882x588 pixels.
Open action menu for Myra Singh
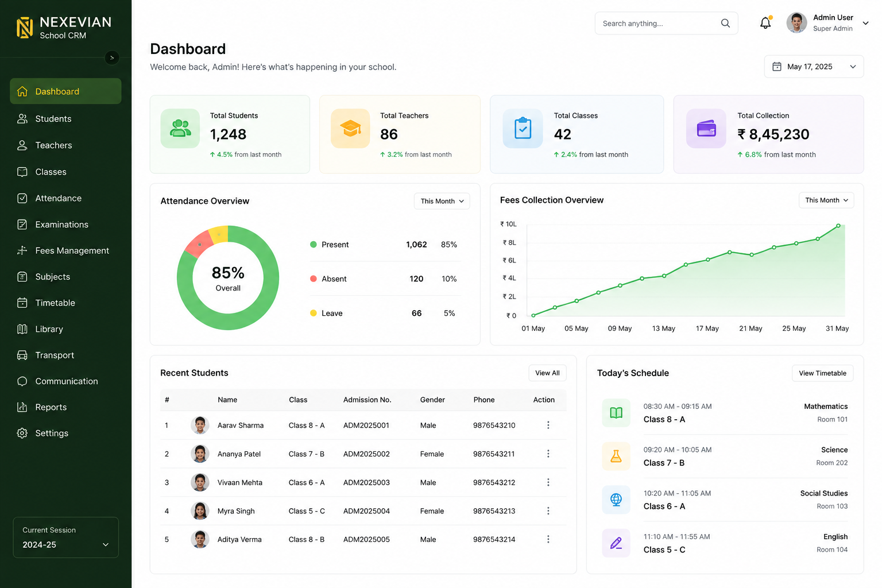click(x=548, y=511)
